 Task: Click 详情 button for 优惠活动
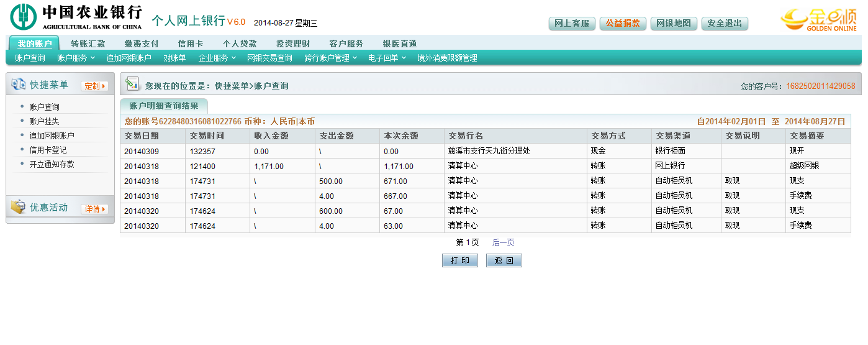(94, 209)
